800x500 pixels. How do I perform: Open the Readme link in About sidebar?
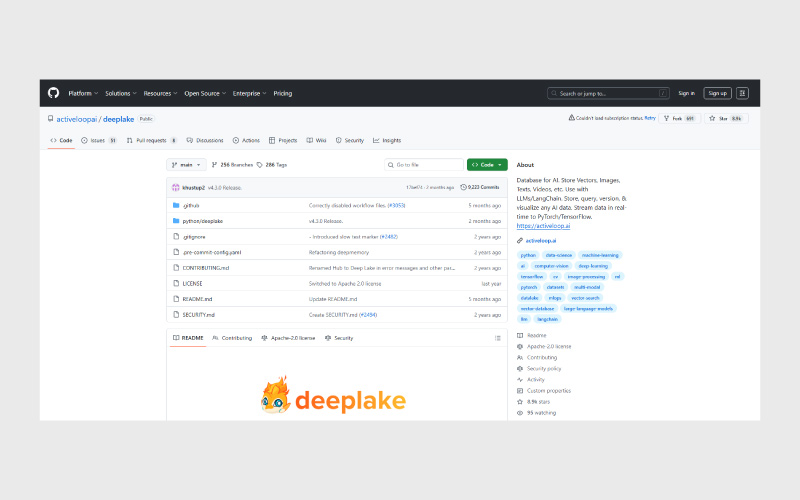click(x=536, y=336)
